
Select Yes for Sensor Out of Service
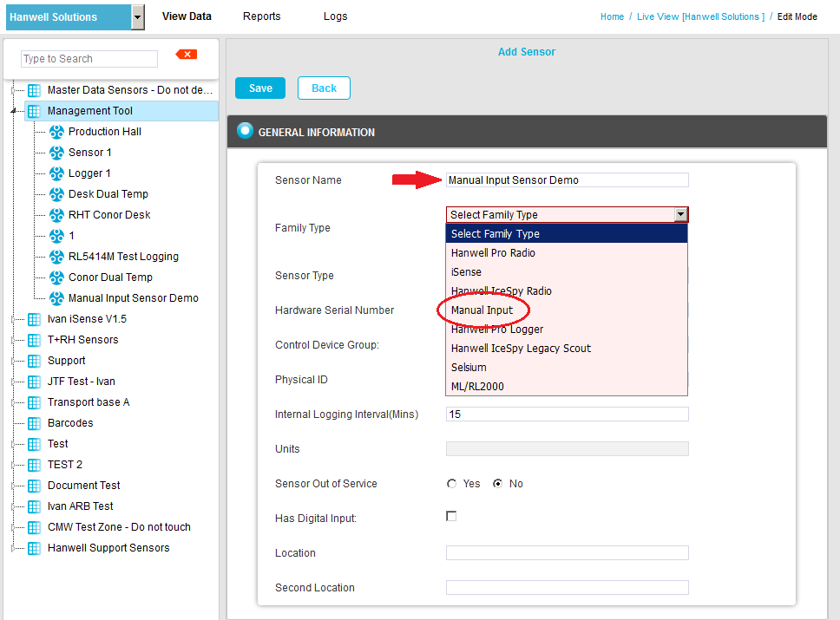point(451,484)
